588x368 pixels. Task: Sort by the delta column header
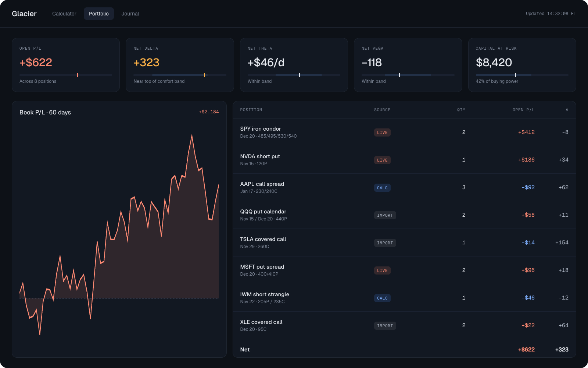point(567,110)
